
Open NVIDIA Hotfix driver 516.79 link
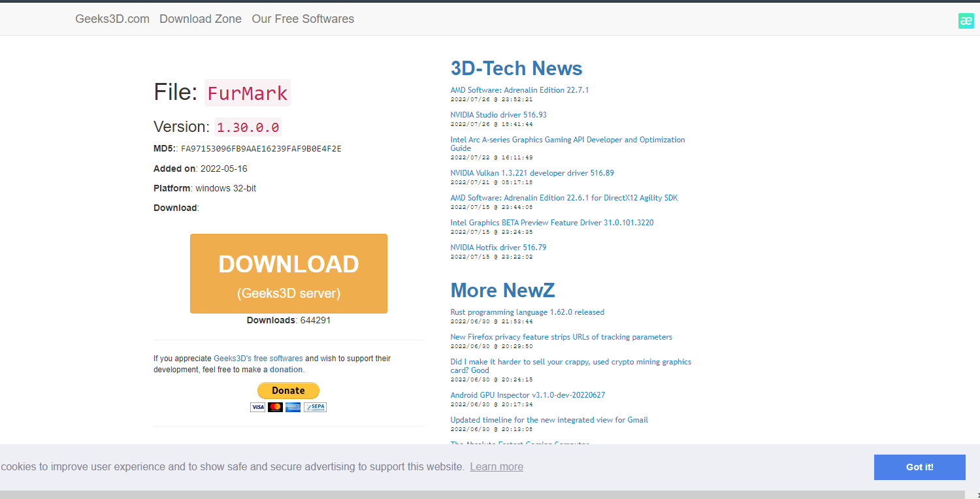pyautogui.click(x=498, y=248)
